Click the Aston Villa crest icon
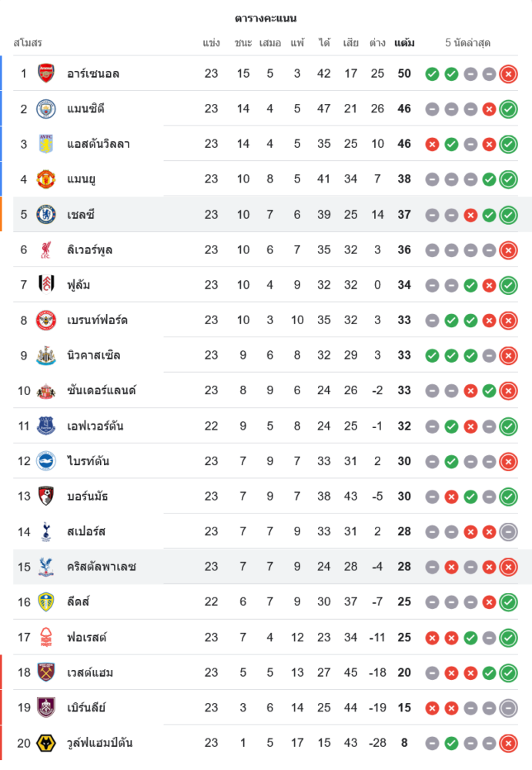 (46, 144)
